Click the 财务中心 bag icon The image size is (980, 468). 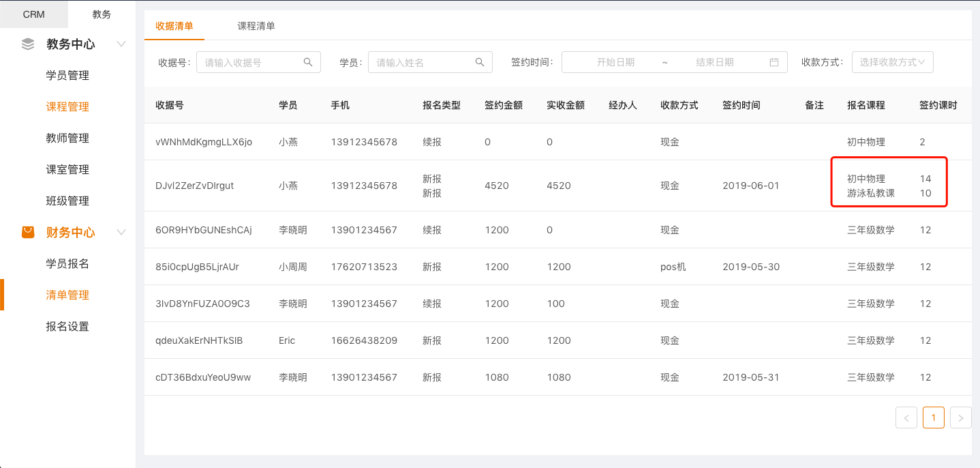[28, 233]
